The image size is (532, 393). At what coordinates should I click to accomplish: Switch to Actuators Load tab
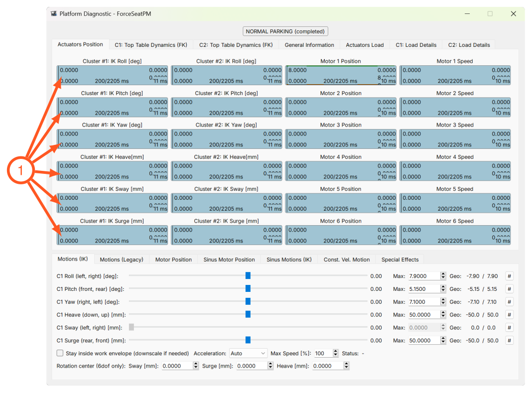(x=365, y=45)
